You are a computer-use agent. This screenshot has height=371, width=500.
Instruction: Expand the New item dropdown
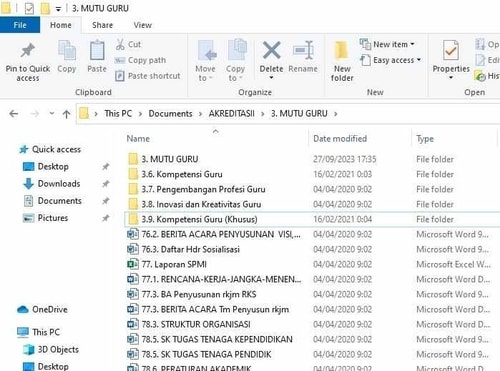387,44
